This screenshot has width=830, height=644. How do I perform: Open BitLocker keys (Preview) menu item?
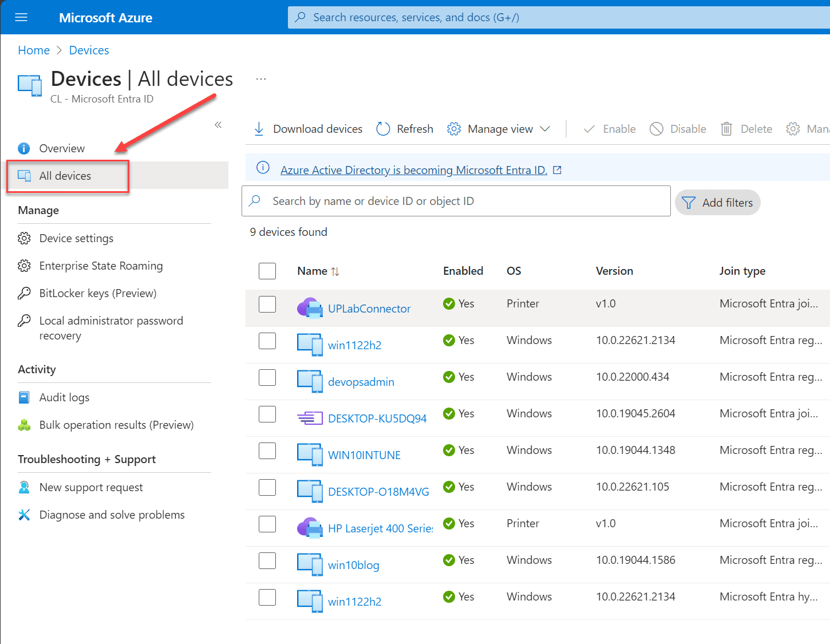(x=98, y=293)
